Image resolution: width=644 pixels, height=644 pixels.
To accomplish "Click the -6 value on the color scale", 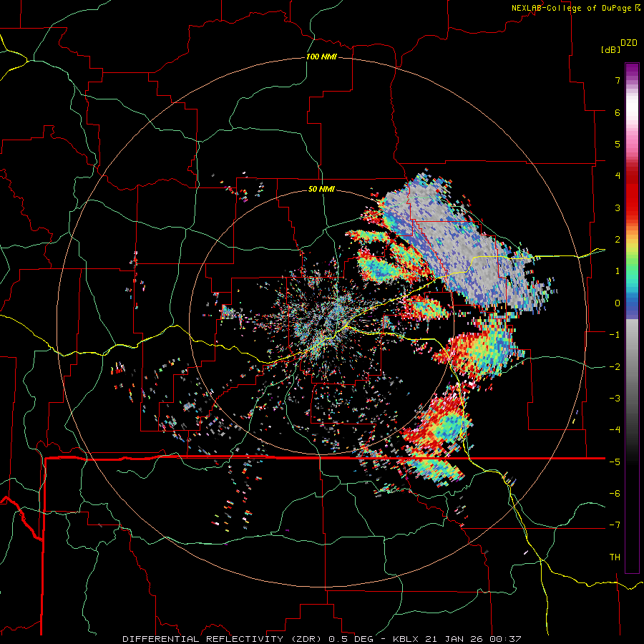I will tap(615, 494).
